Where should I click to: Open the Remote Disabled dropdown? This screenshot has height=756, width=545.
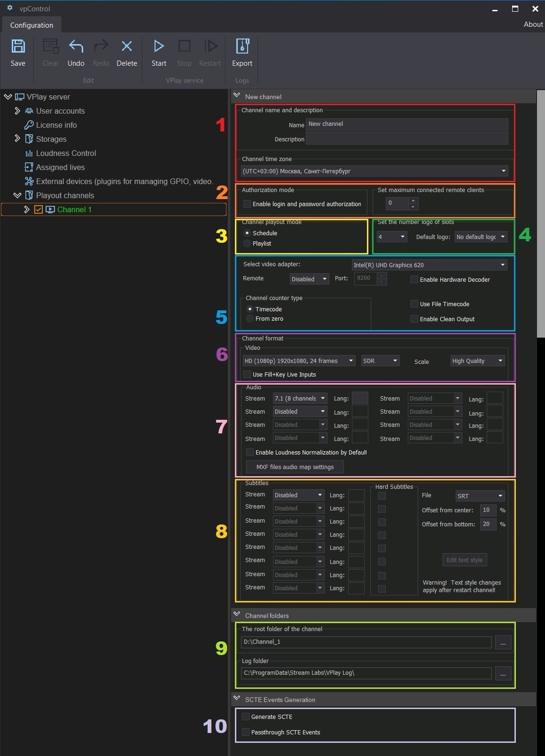click(x=309, y=279)
